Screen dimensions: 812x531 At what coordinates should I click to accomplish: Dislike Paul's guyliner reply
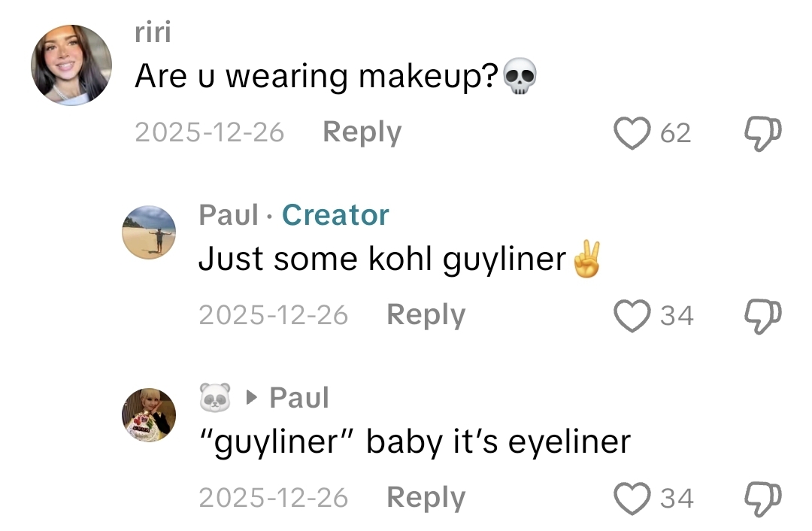click(x=763, y=316)
